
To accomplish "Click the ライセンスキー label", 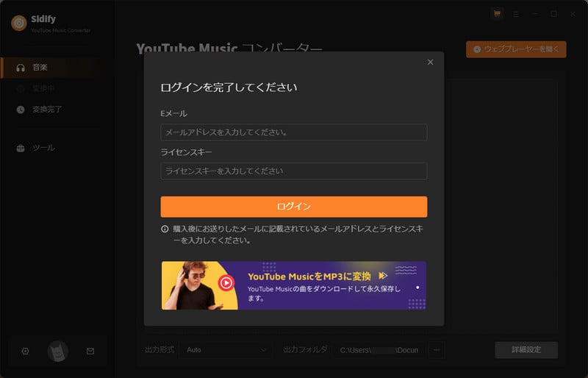I will pos(186,152).
